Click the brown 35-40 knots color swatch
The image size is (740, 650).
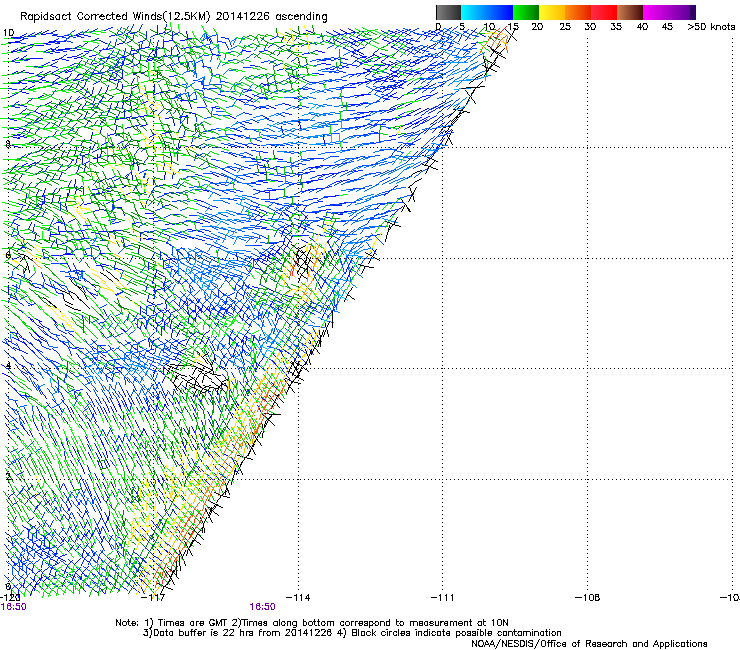pos(630,12)
